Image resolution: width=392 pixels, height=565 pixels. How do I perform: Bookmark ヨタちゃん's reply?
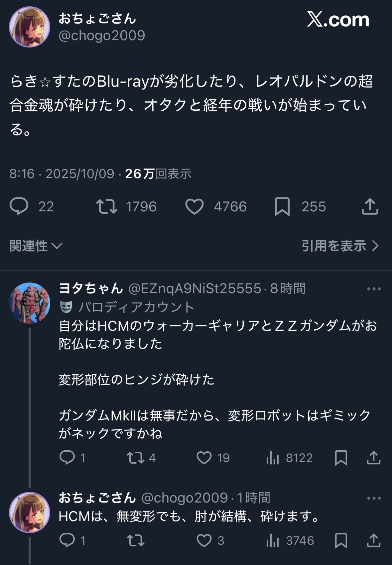[x=341, y=458]
